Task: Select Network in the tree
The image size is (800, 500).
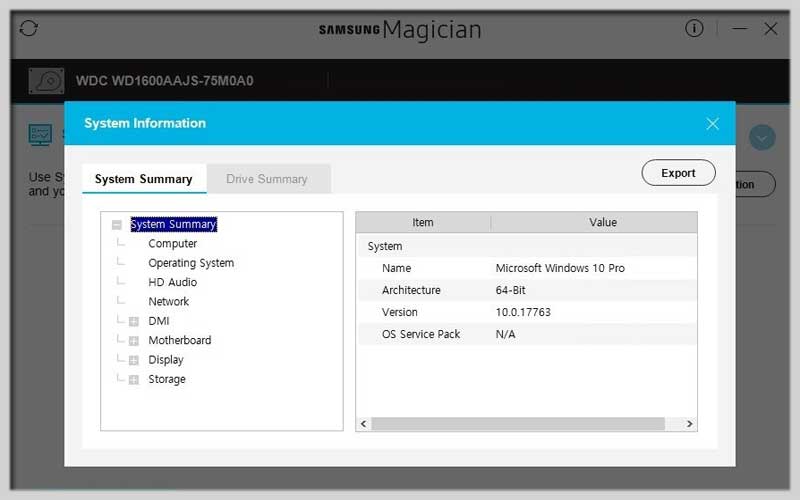Action: [x=168, y=302]
